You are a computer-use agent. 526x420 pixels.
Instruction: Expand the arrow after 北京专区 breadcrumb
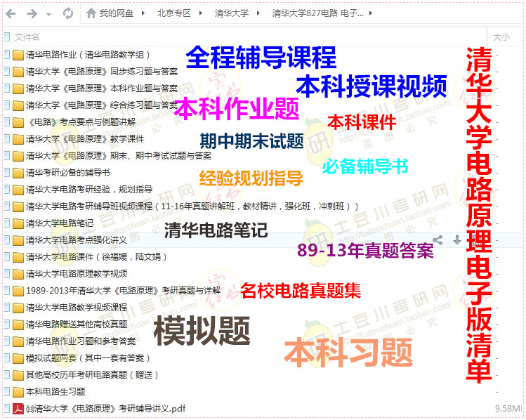pyautogui.click(x=199, y=13)
